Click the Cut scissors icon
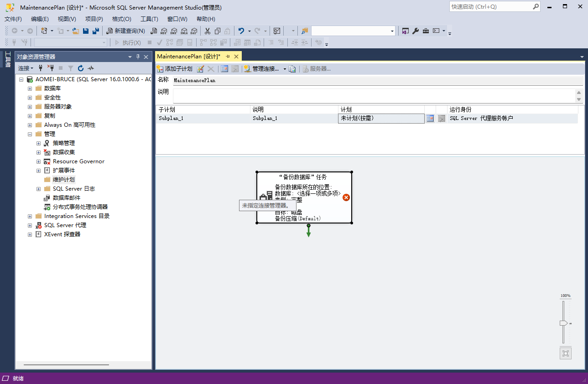This screenshot has width=588, height=384. 208,31
